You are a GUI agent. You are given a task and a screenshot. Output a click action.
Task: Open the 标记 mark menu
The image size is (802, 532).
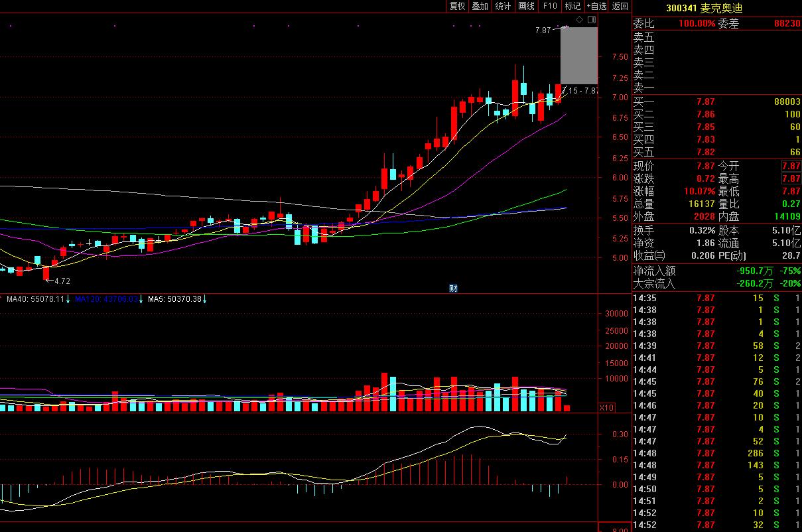click(572, 6)
